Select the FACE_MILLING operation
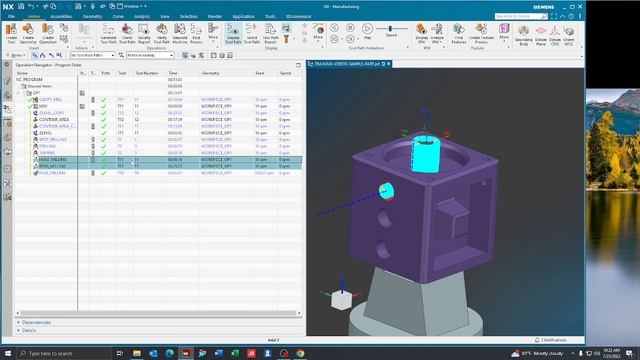640x360 pixels. click(52, 173)
